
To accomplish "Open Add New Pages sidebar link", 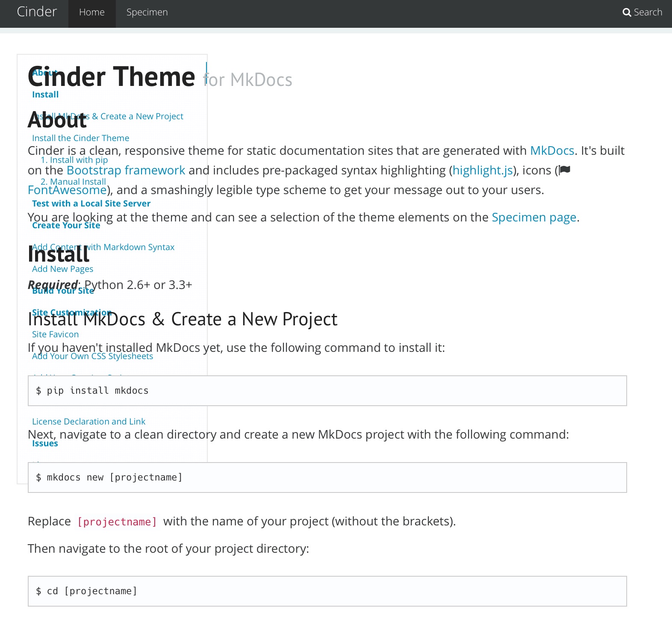I will (x=62, y=269).
